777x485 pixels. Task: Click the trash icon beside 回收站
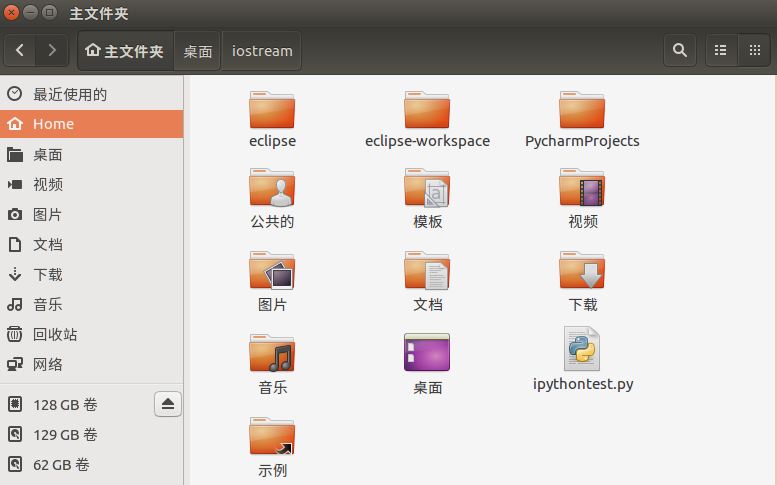pos(15,334)
